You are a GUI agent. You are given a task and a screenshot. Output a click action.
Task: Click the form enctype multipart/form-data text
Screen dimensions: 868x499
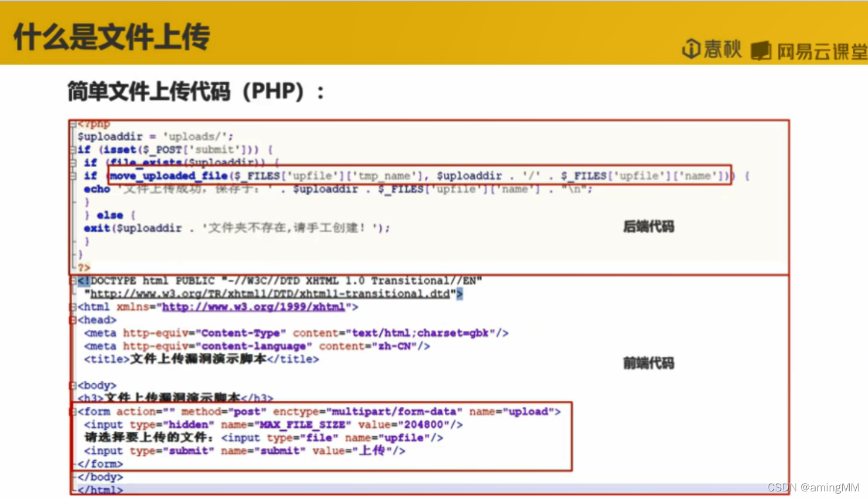367,411
